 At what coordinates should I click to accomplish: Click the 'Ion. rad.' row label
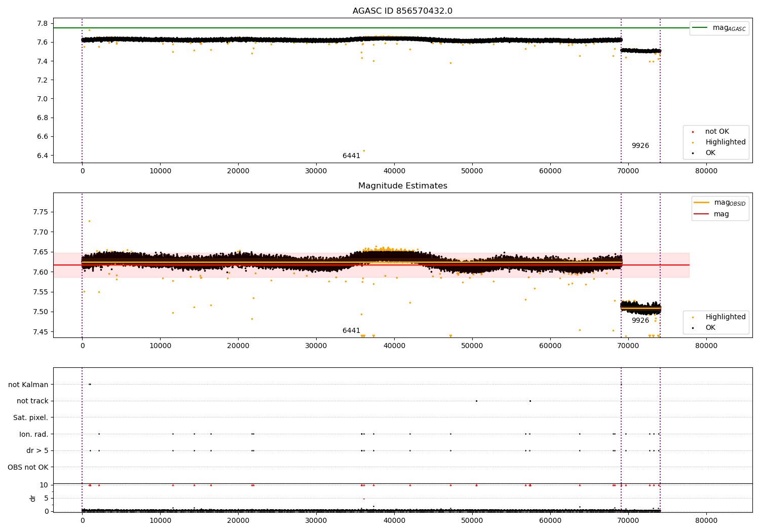[x=34, y=435]
